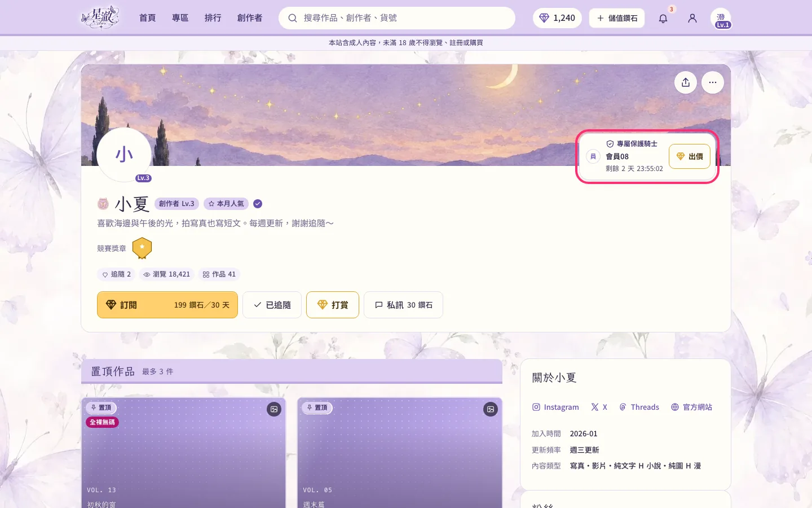812x508 pixels.
Task: Click the share icon on the banner
Action: [x=686, y=82]
